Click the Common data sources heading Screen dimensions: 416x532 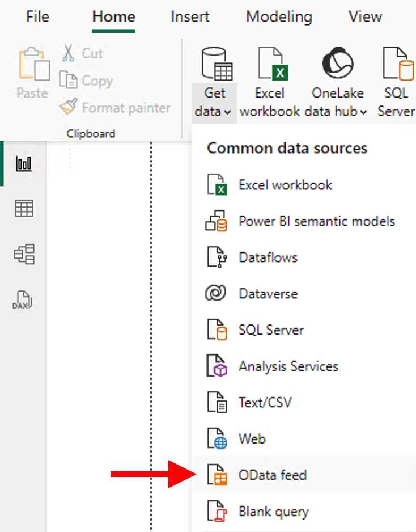pyautogui.click(x=287, y=148)
